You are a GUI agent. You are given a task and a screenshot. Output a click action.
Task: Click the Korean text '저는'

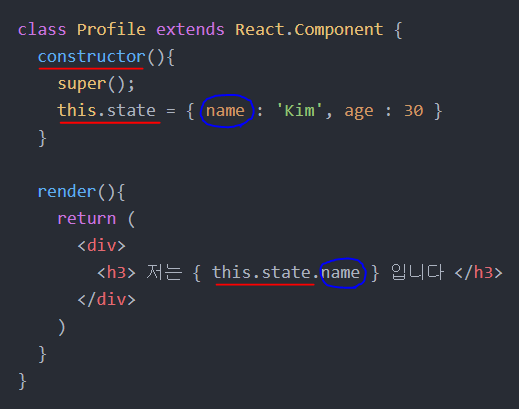(x=164, y=272)
